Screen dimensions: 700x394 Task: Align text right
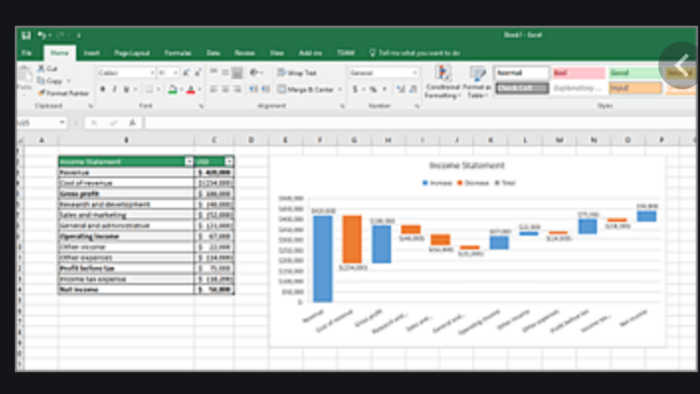point(237,90)
